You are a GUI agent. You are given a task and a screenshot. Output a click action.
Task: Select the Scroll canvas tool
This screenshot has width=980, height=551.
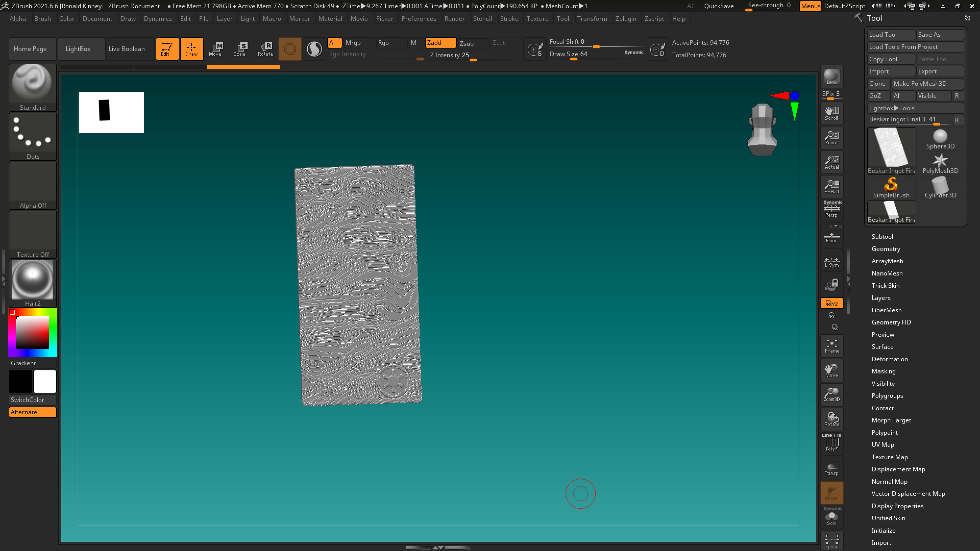click(x=832, y=113)
